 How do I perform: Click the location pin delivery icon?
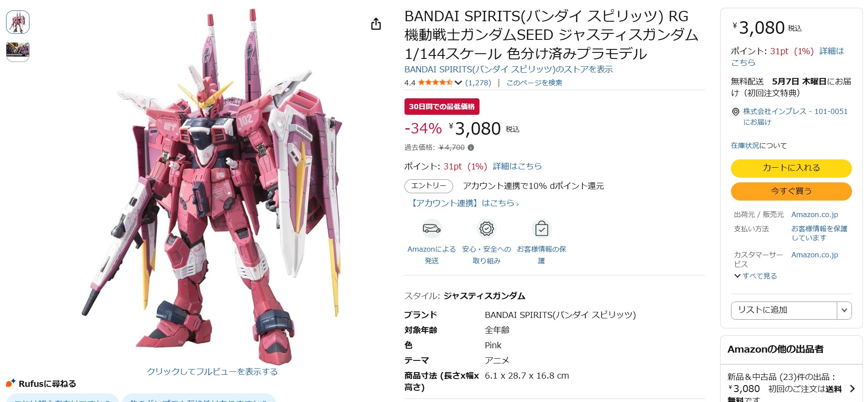pyautogui.click(x=735, y=112)
